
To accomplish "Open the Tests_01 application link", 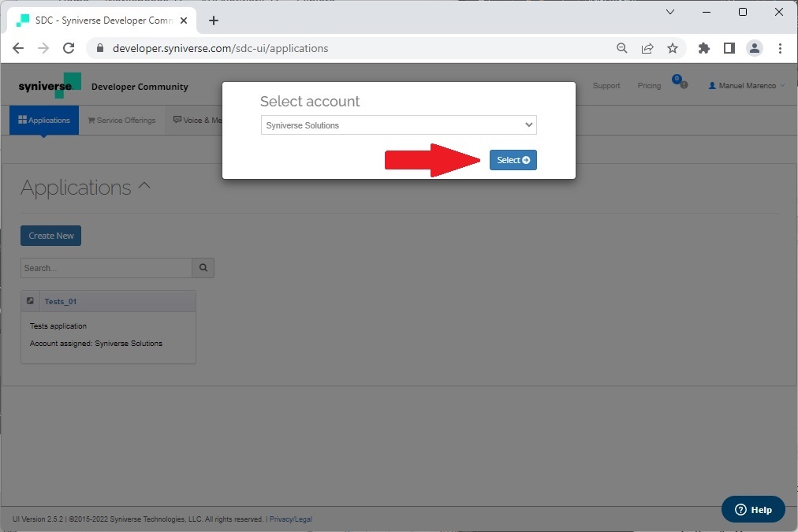I will 61,302.
